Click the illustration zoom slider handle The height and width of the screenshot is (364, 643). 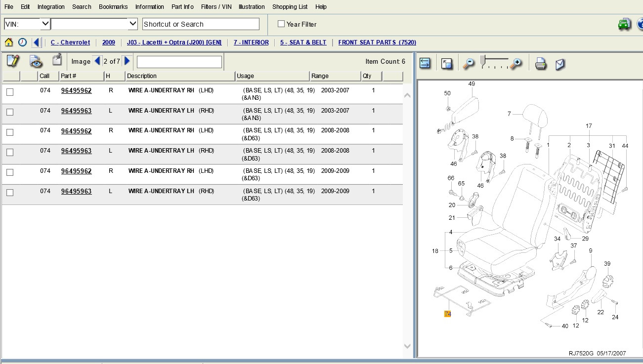coord(483,60)
